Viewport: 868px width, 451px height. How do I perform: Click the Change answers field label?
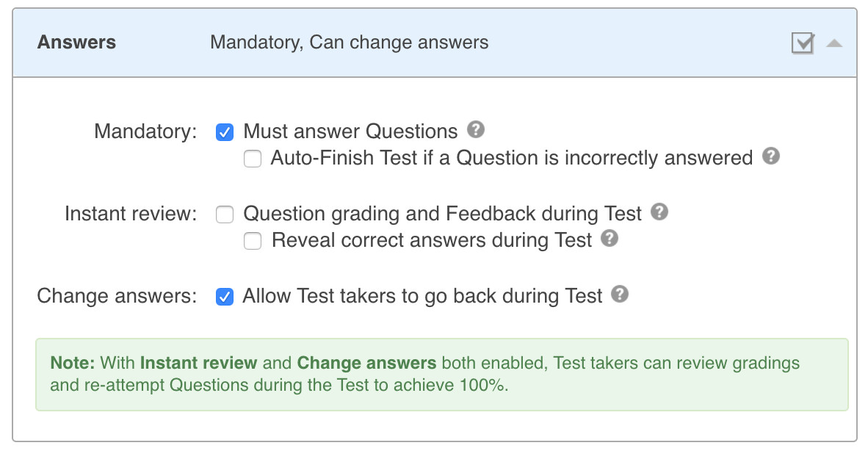click(x=117, y=297)
